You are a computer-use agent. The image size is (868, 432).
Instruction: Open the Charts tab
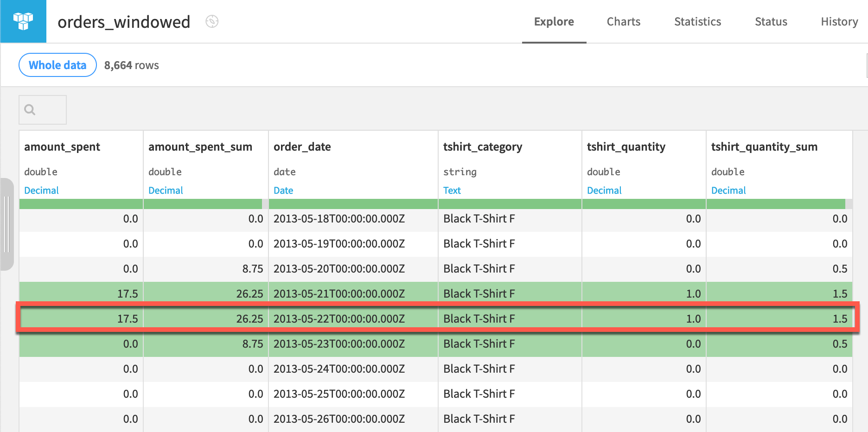click(623, 21)
